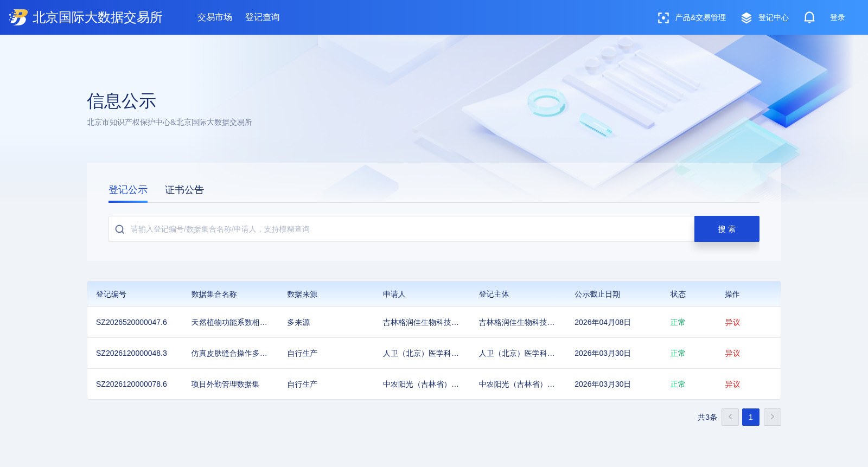Focus the registration number search field
Viewport: 868px width, 467px height.
pos(401,229)
